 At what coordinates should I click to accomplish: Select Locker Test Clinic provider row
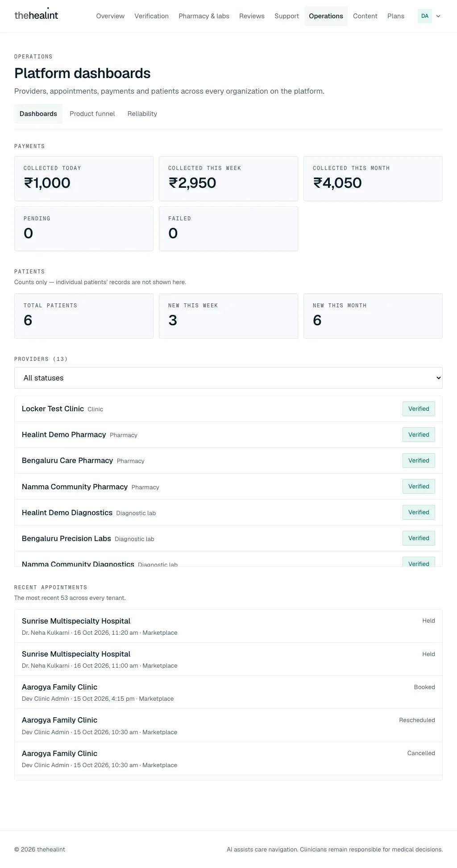pos(228,409)
